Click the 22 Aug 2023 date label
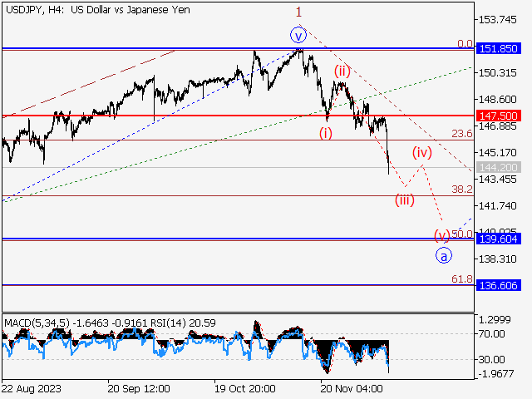 (x=32, y=388)
